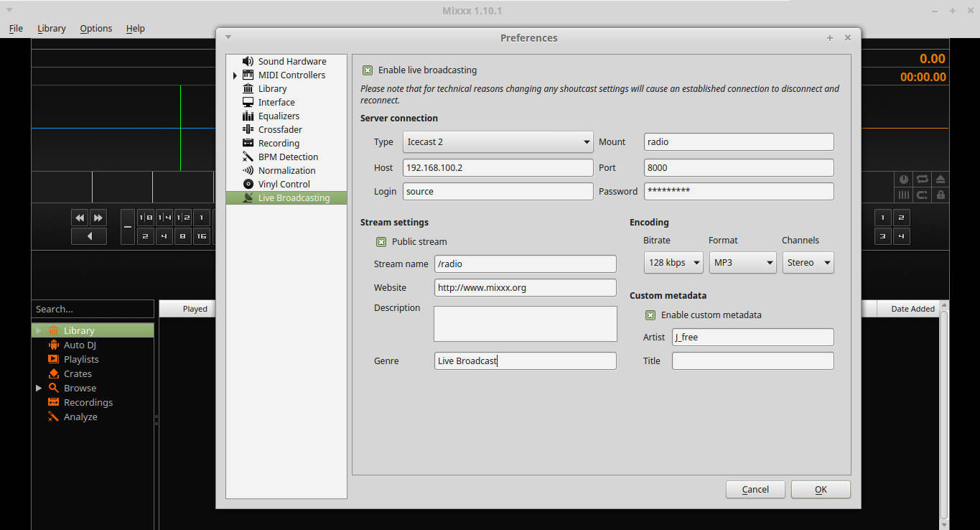Click the fast forward button on the deck
The image size is (980, 530).
[98, 218]
